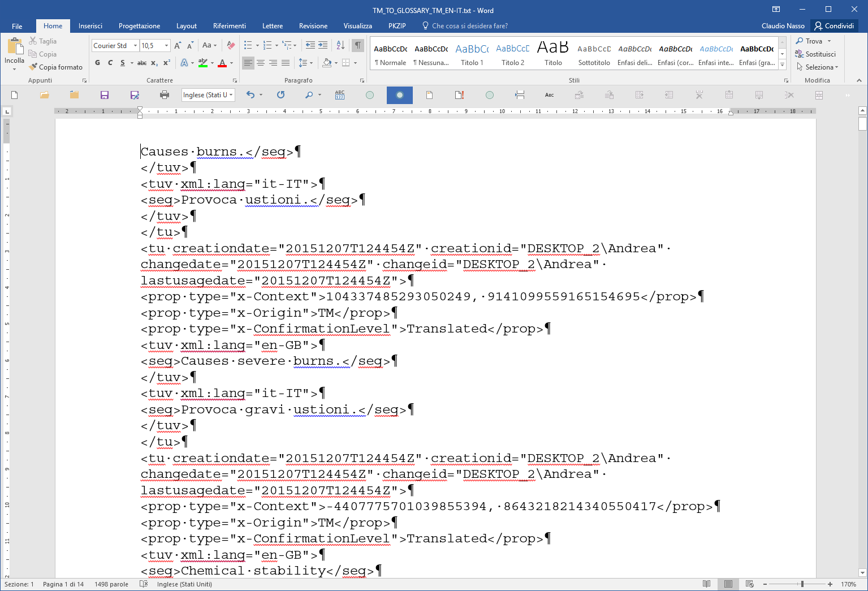The image size is (868, 591).
Task: Apply the red font color
Action: point(222,63)
